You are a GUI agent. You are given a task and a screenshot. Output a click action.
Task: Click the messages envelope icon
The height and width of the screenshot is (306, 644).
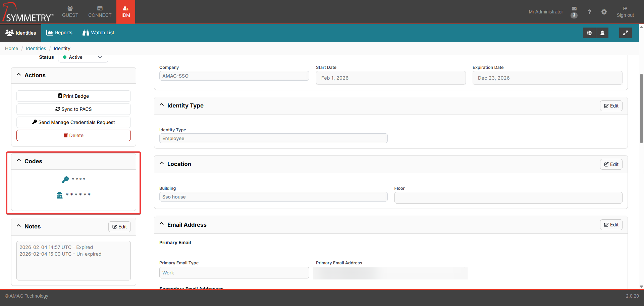pyautogui.click(x=574, y=9)
